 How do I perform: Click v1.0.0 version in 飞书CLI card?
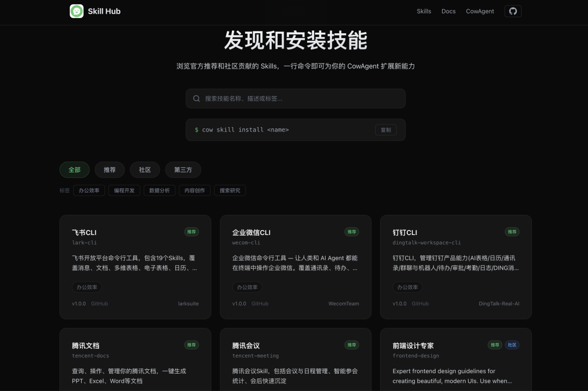tap(79, 304)
